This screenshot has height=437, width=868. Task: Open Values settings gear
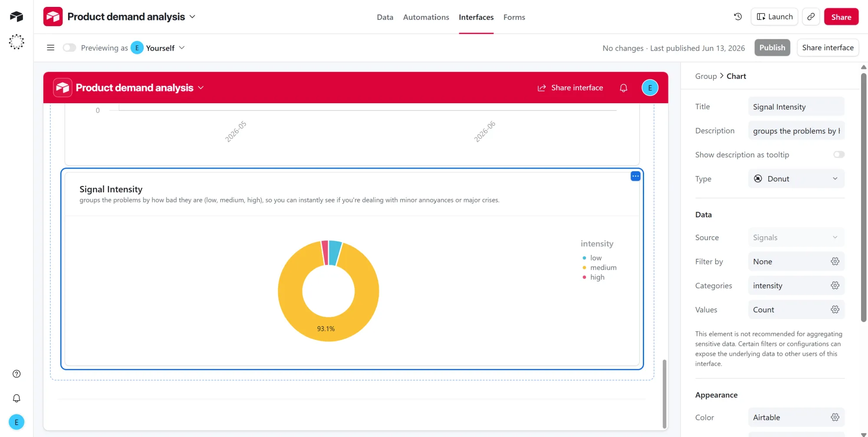(835, 310)
